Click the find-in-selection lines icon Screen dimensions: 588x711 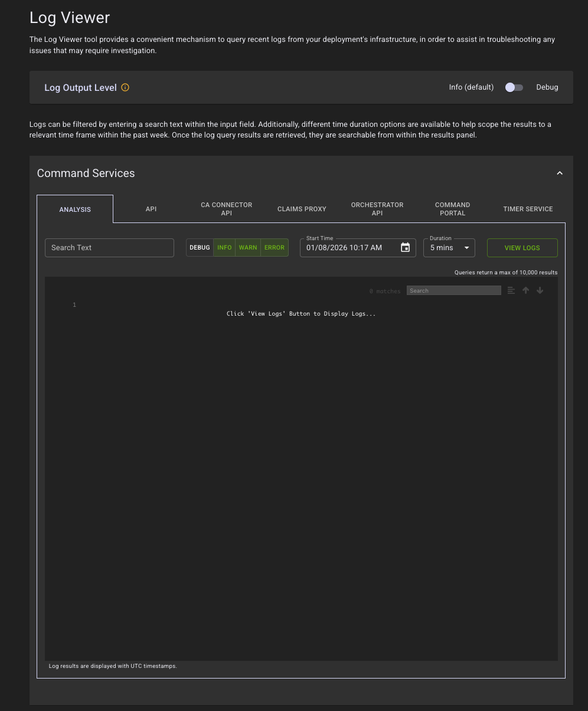(511, 290)
